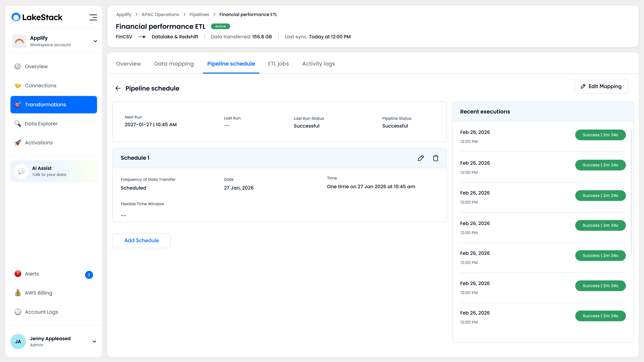
Task: Click the pencil icon on Schedule 1
Action: point(421,158)
